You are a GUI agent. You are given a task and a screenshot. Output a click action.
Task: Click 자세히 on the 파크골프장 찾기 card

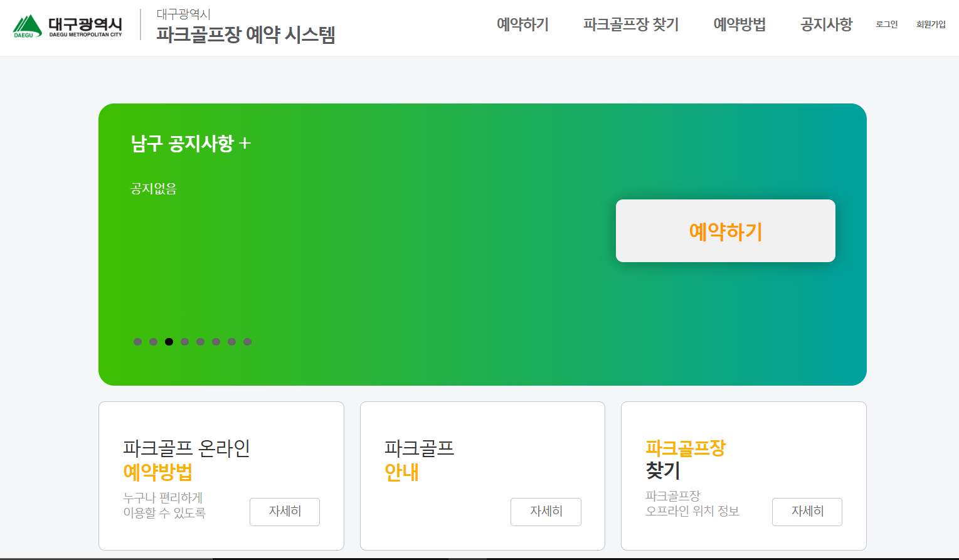(807, 512)
